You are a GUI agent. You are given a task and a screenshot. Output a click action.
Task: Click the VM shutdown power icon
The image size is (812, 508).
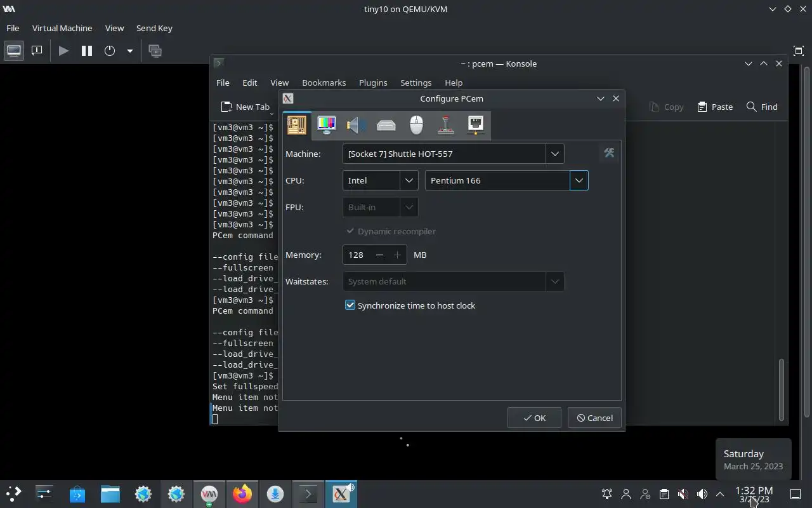pos(110,51)
